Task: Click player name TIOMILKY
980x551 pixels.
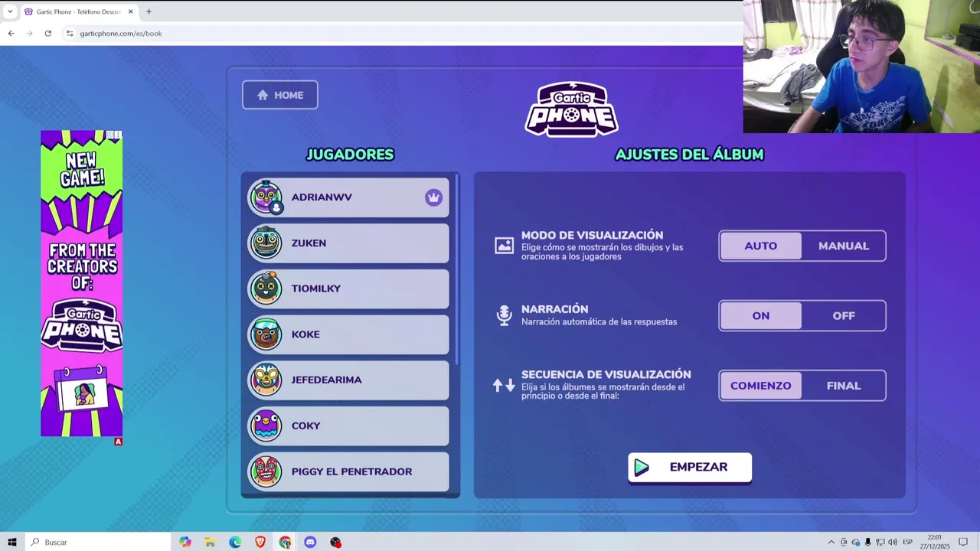Action: [x=315, y=289]
